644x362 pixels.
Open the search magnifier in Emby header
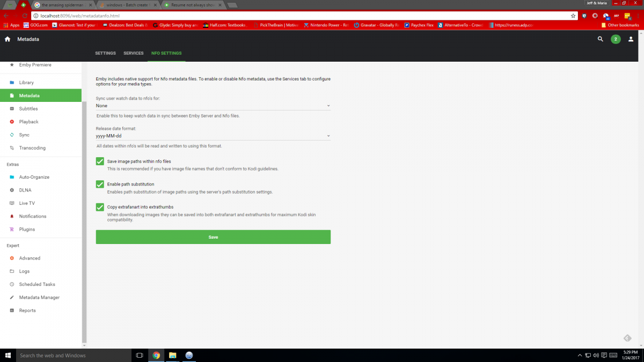tap(601, 39)
